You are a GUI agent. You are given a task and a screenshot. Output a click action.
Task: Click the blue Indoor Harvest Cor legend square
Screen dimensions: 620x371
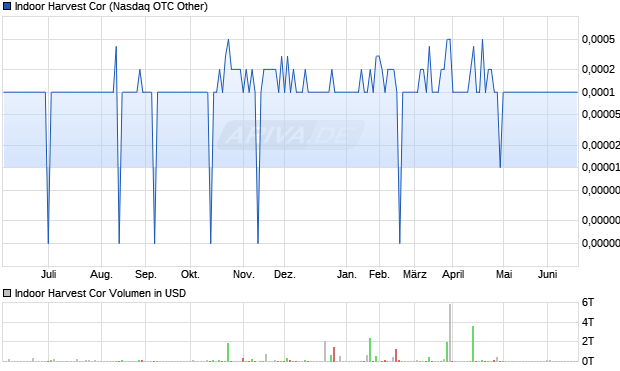tap(7, 6)
